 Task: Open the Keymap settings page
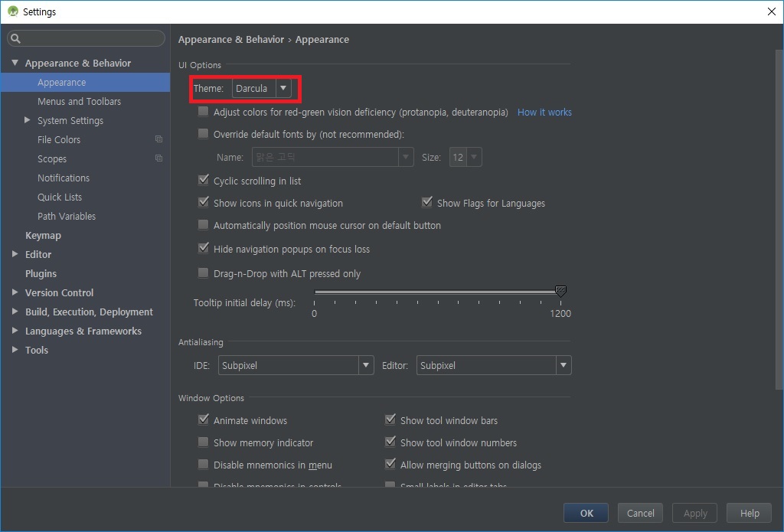coord(43,235)
